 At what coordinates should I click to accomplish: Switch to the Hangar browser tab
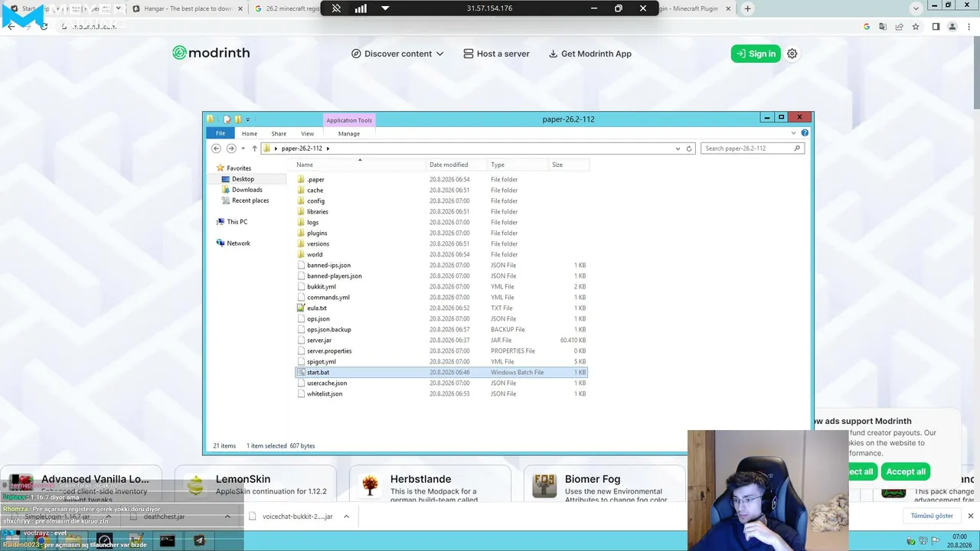(188, 8)
